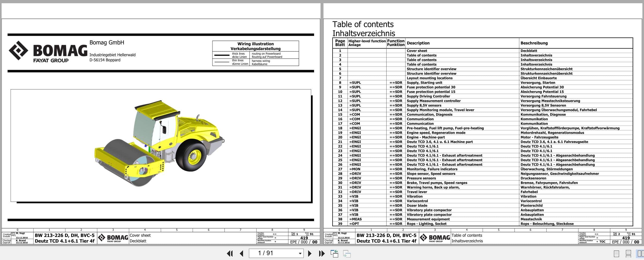The width and height of the screenshot is (644, 260).
Task: Click 'Fuse protection potential 15' entry
Action: tap(431, 92)
